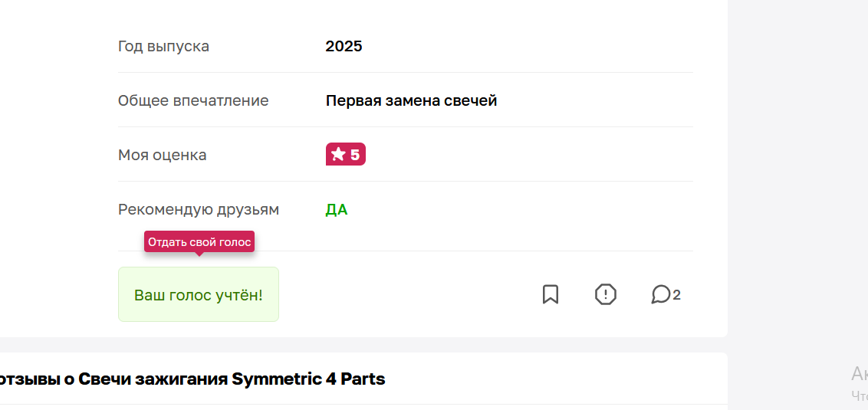
Task: Click the release year value 2025
Action: [344, 46]
